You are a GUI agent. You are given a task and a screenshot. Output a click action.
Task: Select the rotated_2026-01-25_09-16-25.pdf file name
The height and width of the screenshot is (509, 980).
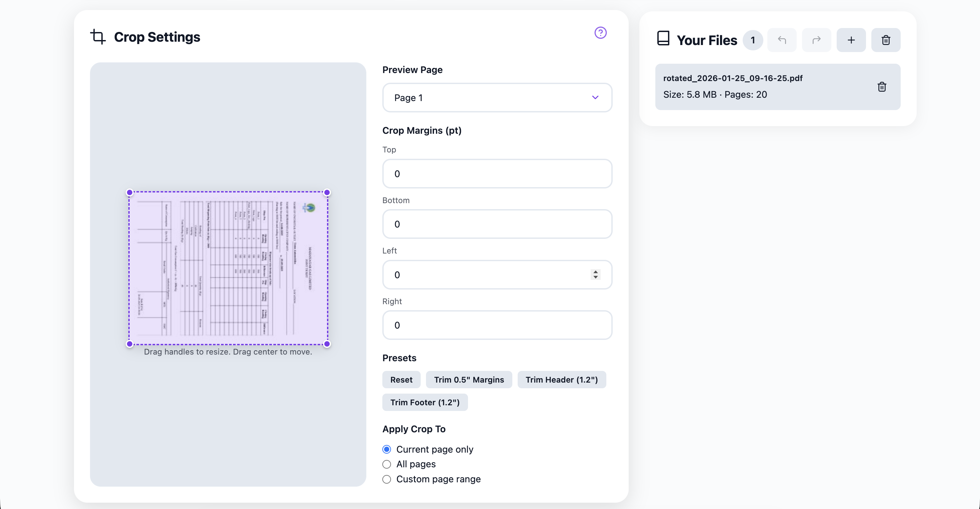tap(733, 78)
